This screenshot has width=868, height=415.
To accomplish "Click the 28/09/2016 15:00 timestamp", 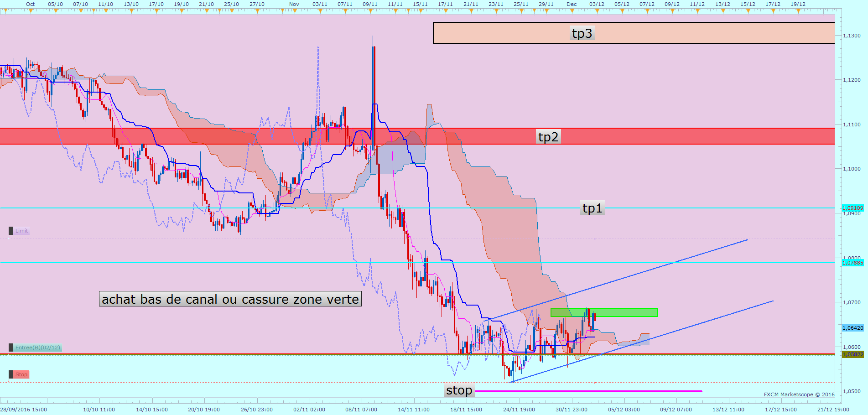I will pyautogui.click(x=24, y=410).
